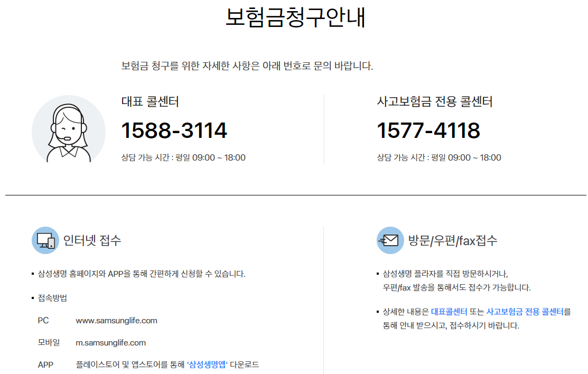Viewport: 588px width, 374px height.
Task: Click the 상담 가능 시간 text under 1588-3114
Action: (183, 157)
